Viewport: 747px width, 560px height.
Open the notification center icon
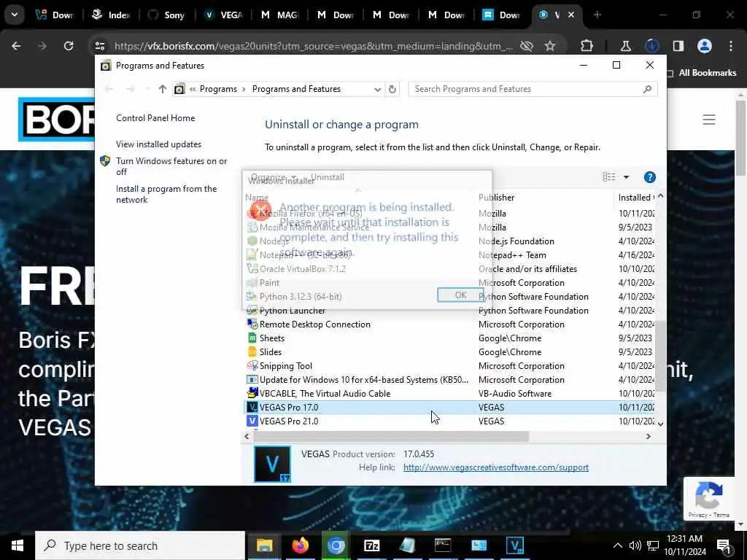coord(725,547)
